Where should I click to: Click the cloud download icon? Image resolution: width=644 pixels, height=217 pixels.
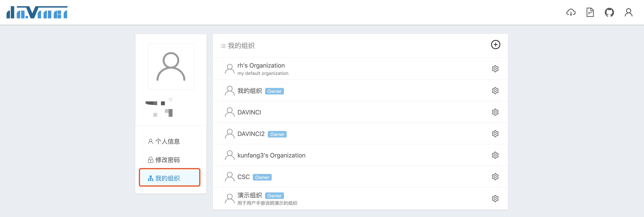click(x=571, y=12)
